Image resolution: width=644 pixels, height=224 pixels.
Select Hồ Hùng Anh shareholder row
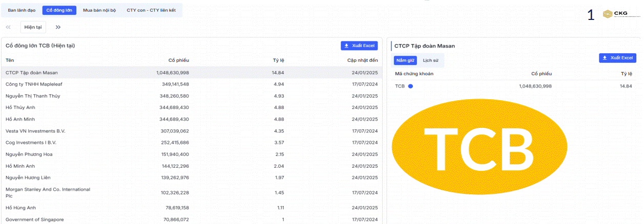(x=192, y=208)
